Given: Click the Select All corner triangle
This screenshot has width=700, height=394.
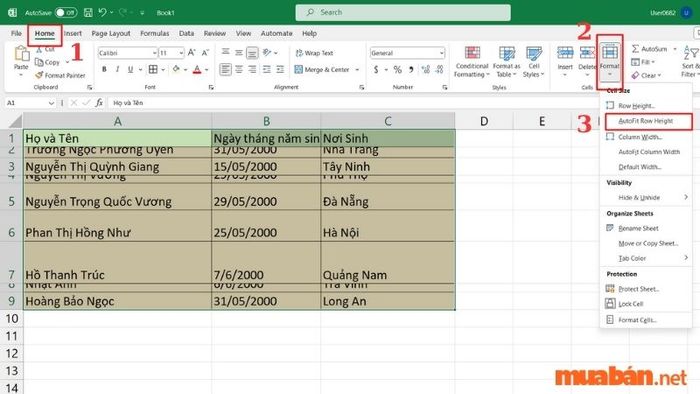Looking at the screenshot, I should [15, 121].
